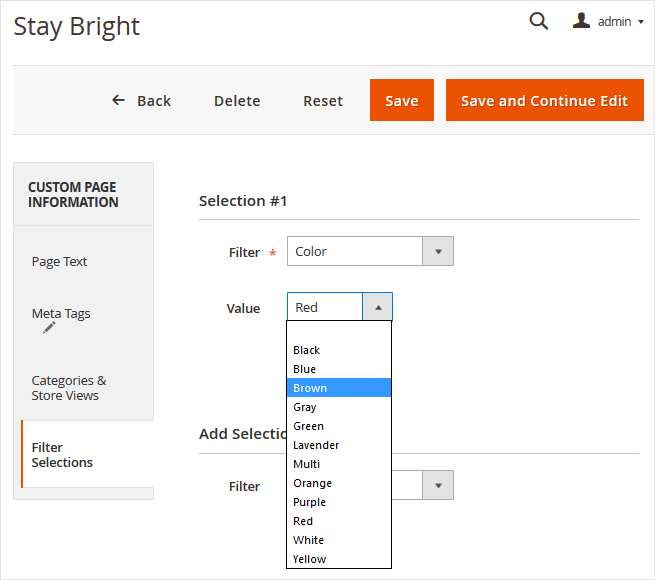
Task: Click the pencil icon under Meta Tags
Action: point(49,327)
